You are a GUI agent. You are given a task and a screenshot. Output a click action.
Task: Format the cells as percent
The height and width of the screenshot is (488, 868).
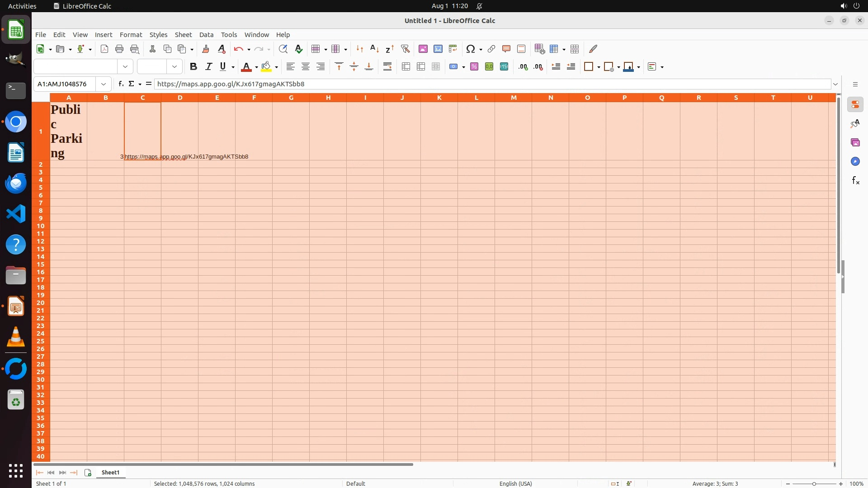click(x=474, y=67)
